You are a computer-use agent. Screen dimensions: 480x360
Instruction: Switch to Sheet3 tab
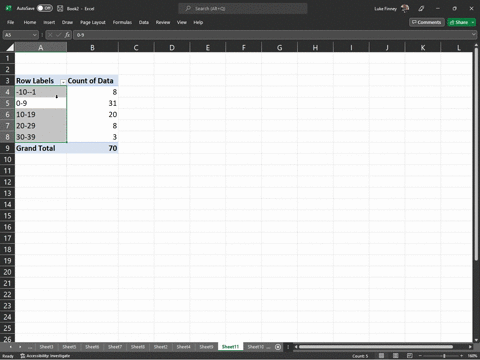[46, 347]
